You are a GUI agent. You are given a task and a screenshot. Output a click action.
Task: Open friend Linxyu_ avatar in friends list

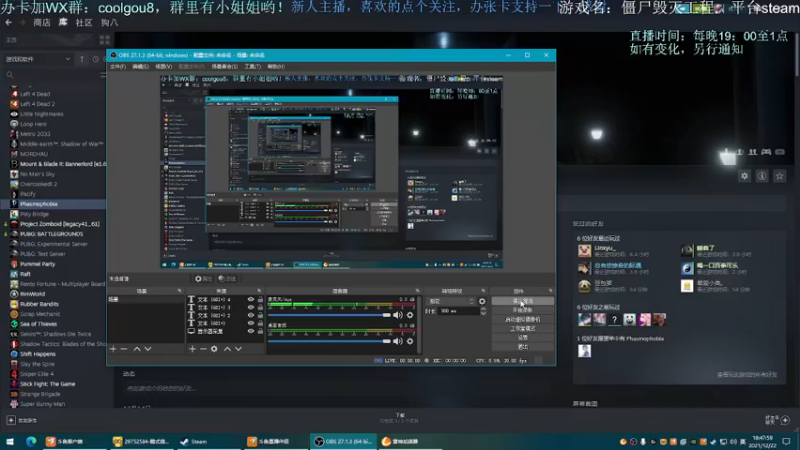pyautogui.click(x=584, y=251)
